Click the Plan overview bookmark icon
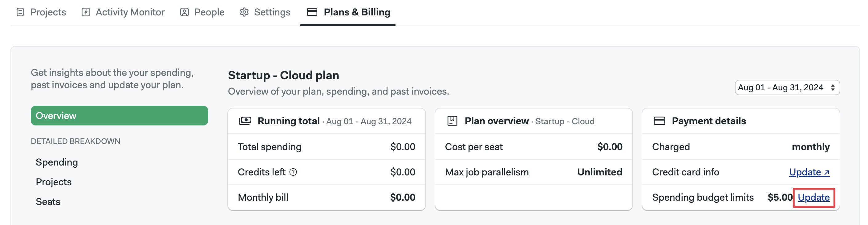The width and height of the screenshot is (868, 225). tap(452, 121)
